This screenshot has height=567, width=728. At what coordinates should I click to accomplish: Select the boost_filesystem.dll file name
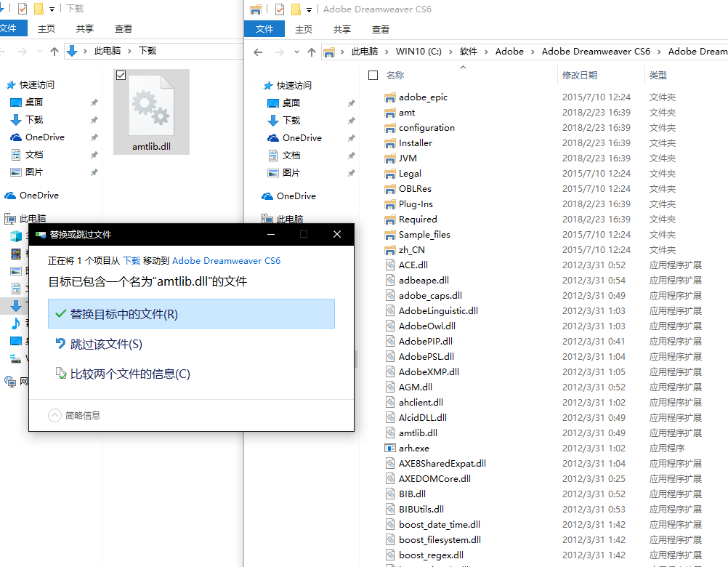point(440,540)
